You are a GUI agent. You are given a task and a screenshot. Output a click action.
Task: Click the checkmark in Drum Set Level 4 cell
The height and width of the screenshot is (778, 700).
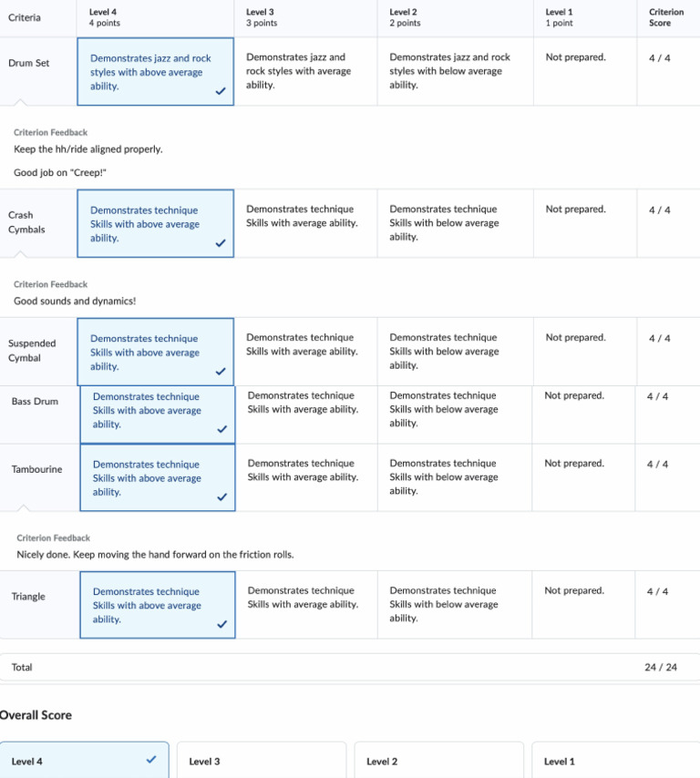pos(221,91)
